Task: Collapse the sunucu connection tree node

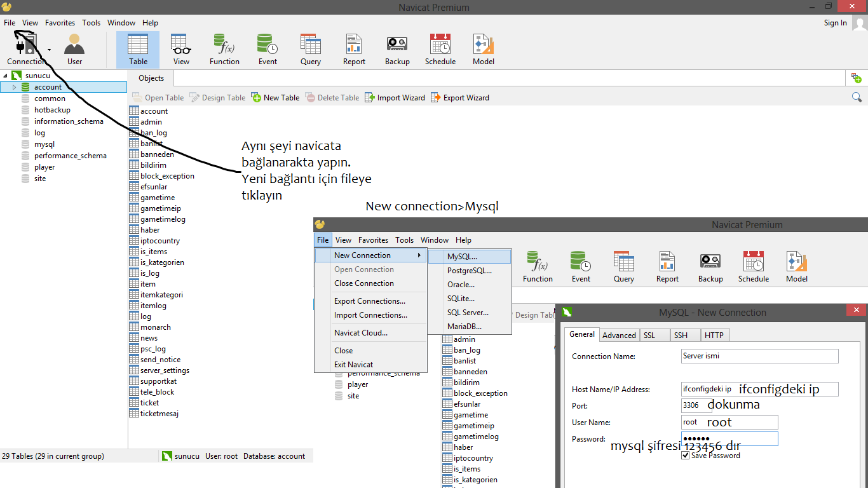Action: point(5,76)
